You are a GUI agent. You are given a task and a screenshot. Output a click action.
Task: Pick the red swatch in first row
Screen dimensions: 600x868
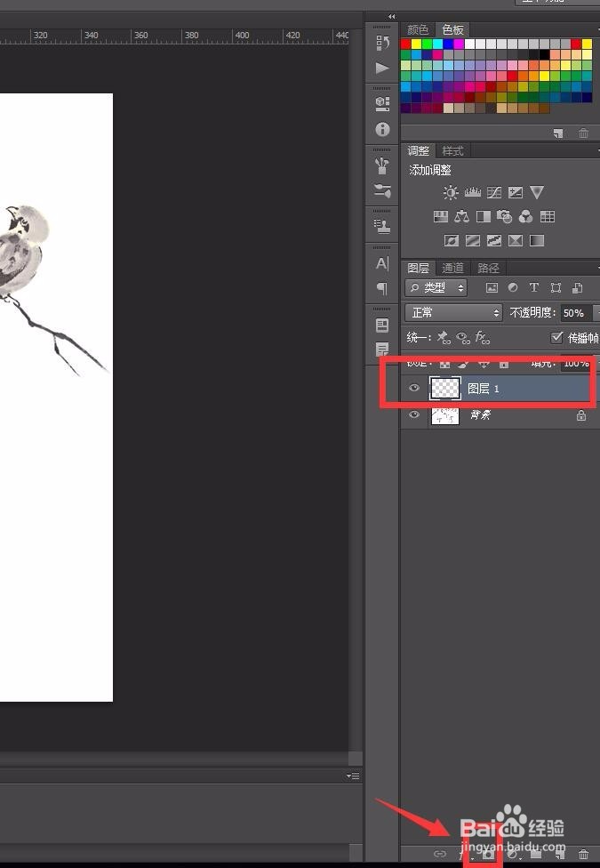coord(405,44)
